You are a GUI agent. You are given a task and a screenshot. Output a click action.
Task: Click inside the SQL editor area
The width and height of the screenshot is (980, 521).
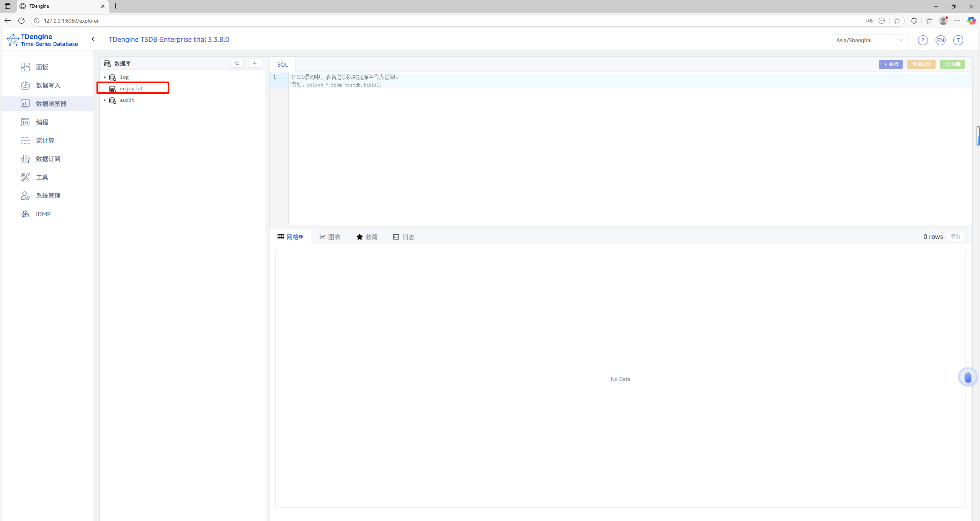pyautogui.click(x=612, y=153)
